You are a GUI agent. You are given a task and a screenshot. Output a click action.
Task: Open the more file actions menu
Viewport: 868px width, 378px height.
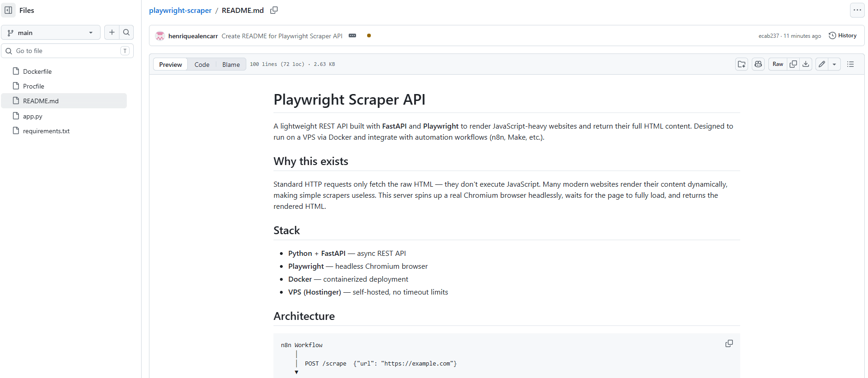(x=857, y=10)
